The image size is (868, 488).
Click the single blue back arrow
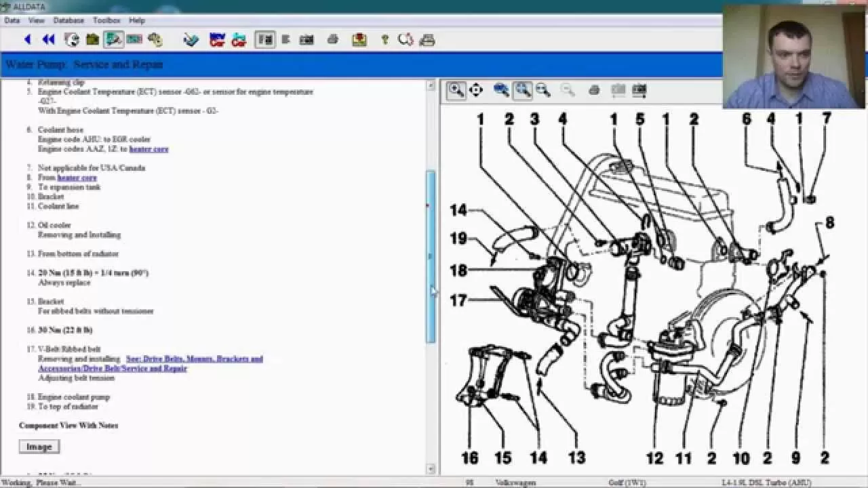coord(28,40)
